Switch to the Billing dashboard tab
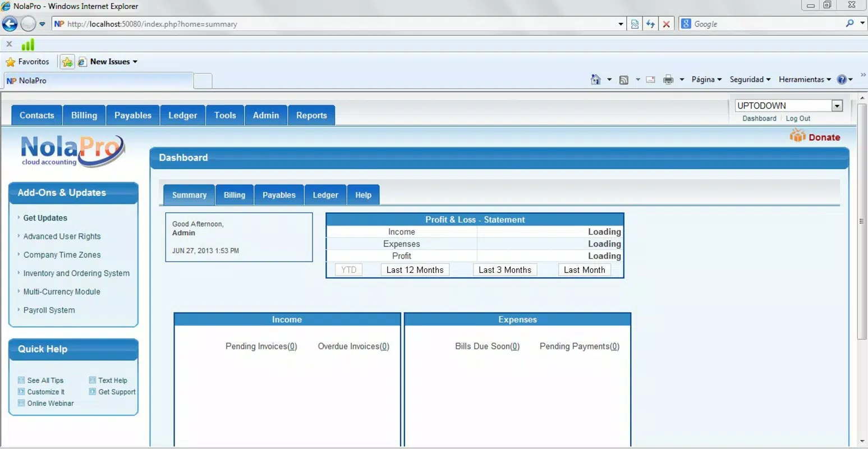868x449 pixels. (235, 195)
